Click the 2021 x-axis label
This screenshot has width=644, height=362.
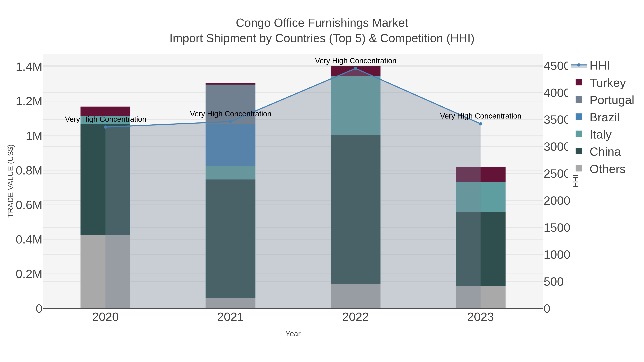(x=231, y=317)
